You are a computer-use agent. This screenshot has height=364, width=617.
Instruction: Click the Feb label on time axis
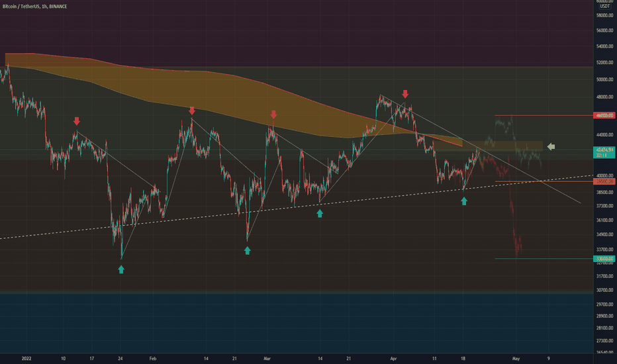click(x=153, y=359)
